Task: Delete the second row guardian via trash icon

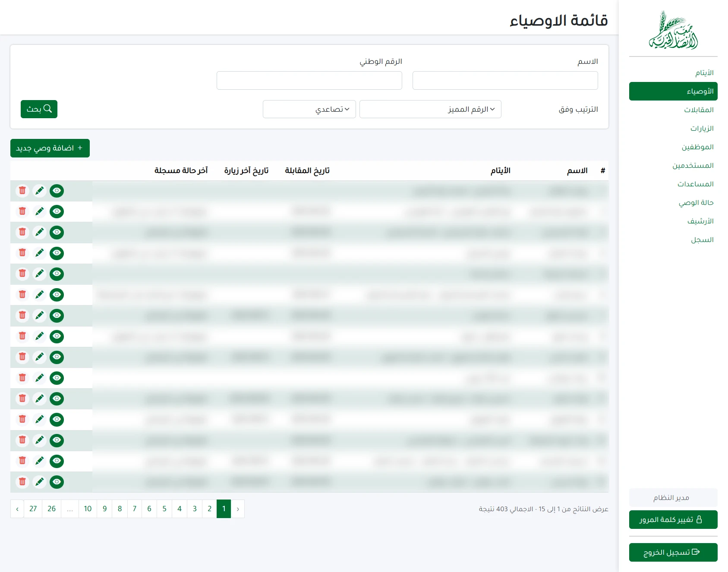Action: 22,211
